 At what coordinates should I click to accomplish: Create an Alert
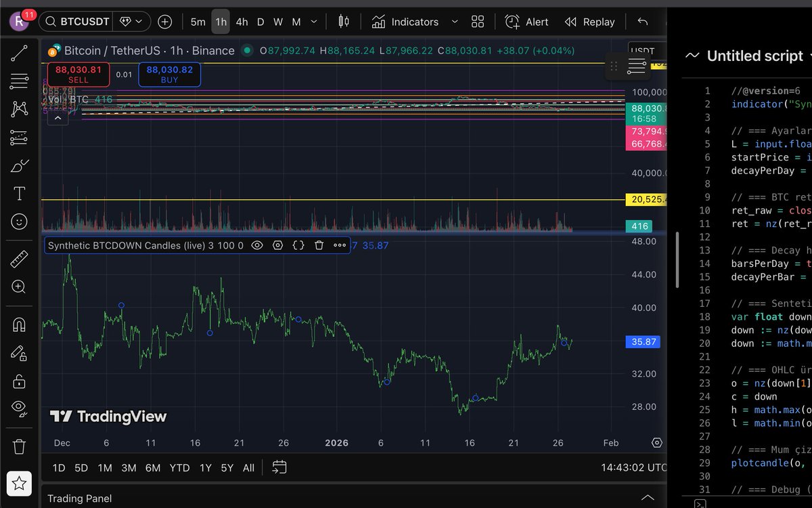coord(526,22)
